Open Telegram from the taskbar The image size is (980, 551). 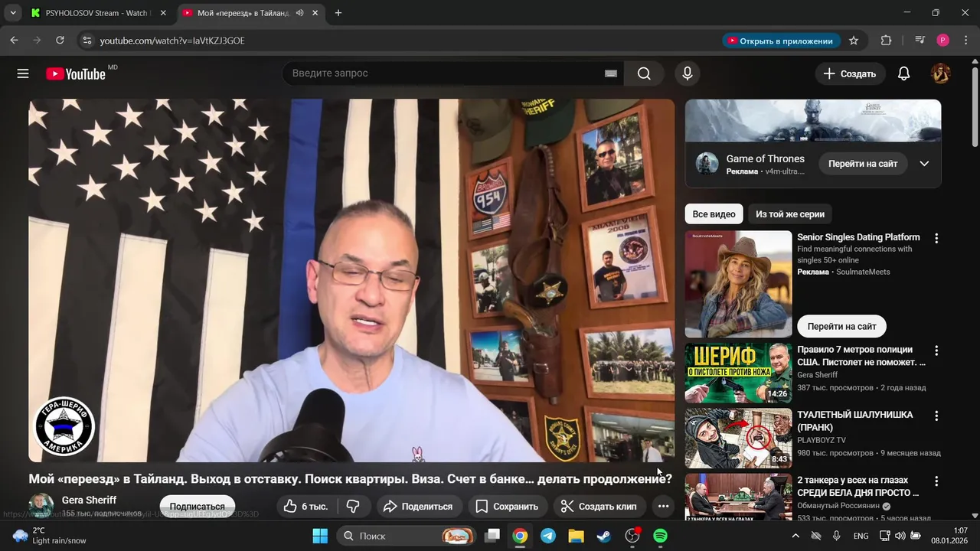pyautogui.click(x=548, y=536)
